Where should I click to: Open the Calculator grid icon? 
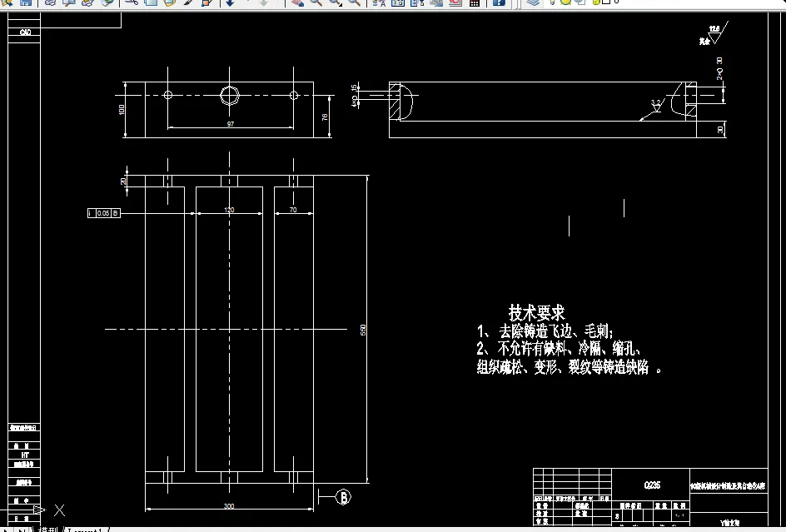click(475, 2)
